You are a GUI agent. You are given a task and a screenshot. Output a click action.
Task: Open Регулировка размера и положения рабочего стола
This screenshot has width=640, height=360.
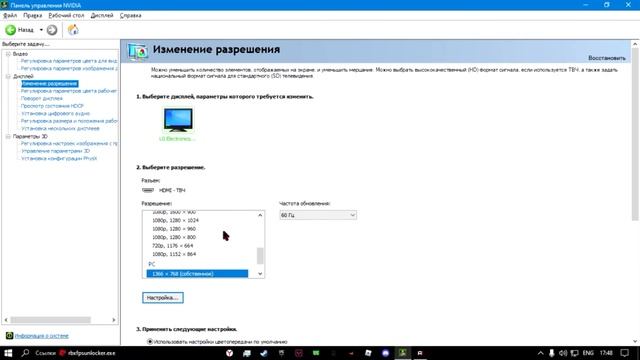(x=69, y=121)
